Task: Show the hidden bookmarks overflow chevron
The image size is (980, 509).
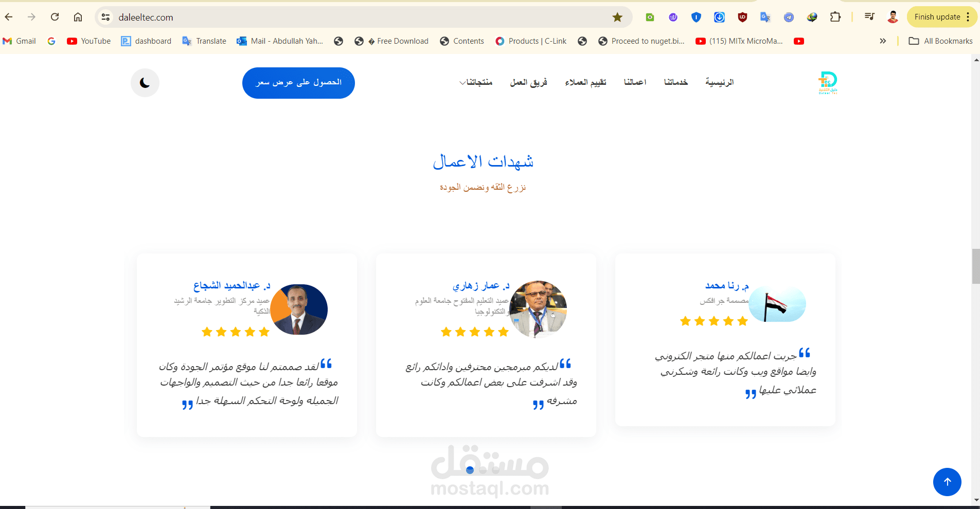Action: [x=883, y=41]
